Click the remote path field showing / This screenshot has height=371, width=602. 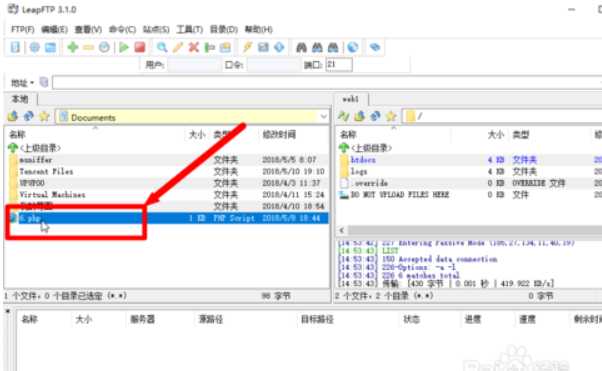(x=502, y=116)
